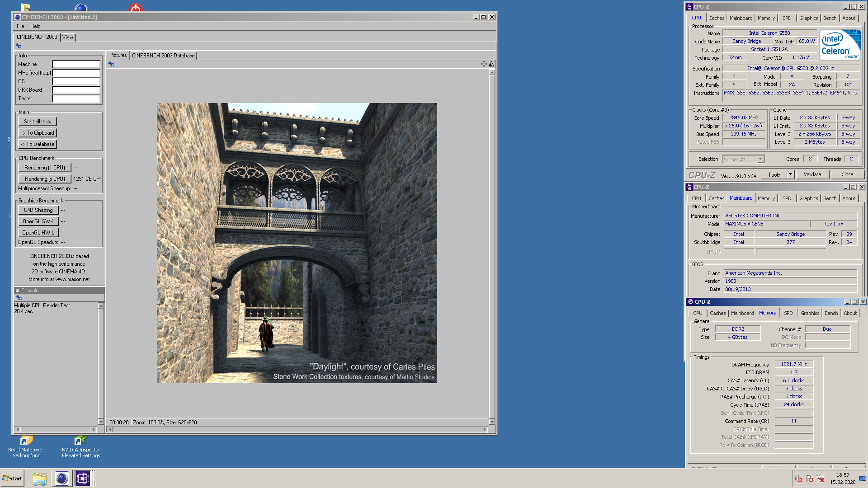Click the Machine input field
Image resolution: width=868 pixels, height=488 pixels.
tap(76, 64)
